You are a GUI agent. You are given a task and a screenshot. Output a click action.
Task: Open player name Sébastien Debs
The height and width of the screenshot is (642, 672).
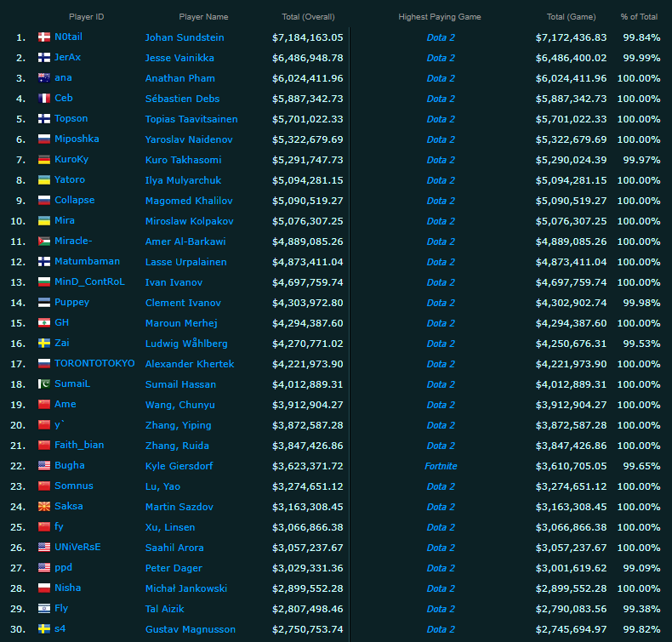(x=182, y=99)
